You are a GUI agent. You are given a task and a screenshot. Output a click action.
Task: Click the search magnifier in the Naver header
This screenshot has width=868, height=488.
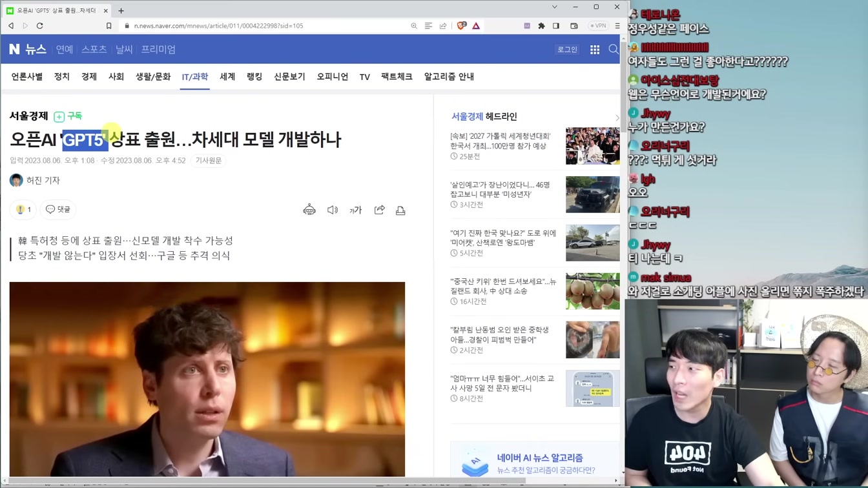coord(614,49)
